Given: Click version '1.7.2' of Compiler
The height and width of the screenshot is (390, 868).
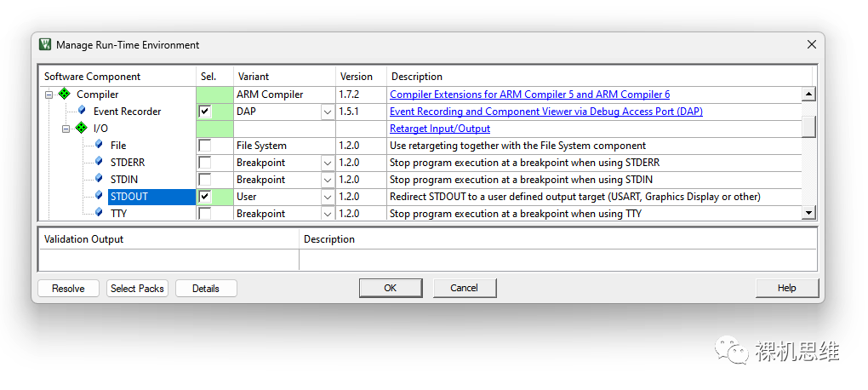Looking at the screenshot, I should [x=361, y=95].
